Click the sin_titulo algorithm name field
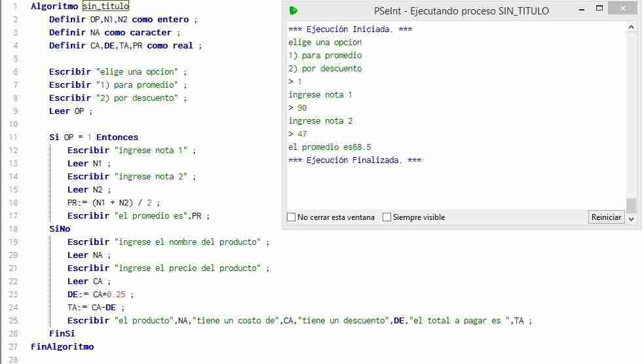 click(105, 6)
